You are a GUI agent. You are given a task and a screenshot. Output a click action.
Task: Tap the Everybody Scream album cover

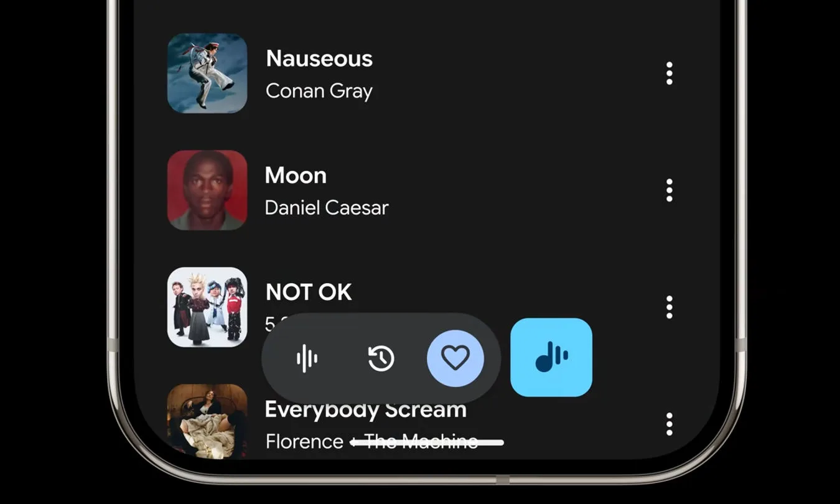coord(207,421)
